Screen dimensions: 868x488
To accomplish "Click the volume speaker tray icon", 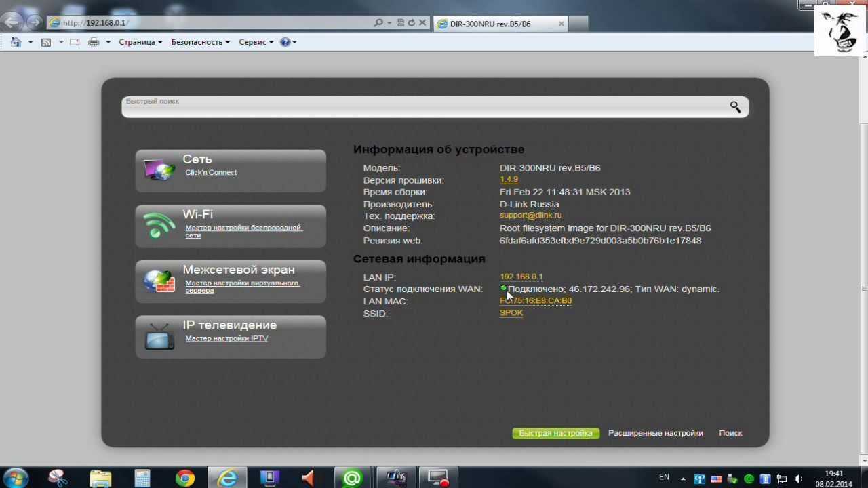I will point(798,479).
